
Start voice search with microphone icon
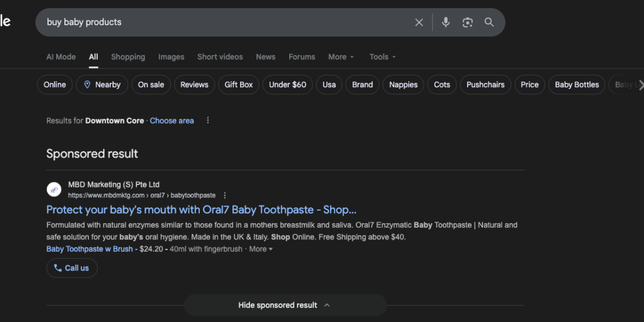pos(446,22)
